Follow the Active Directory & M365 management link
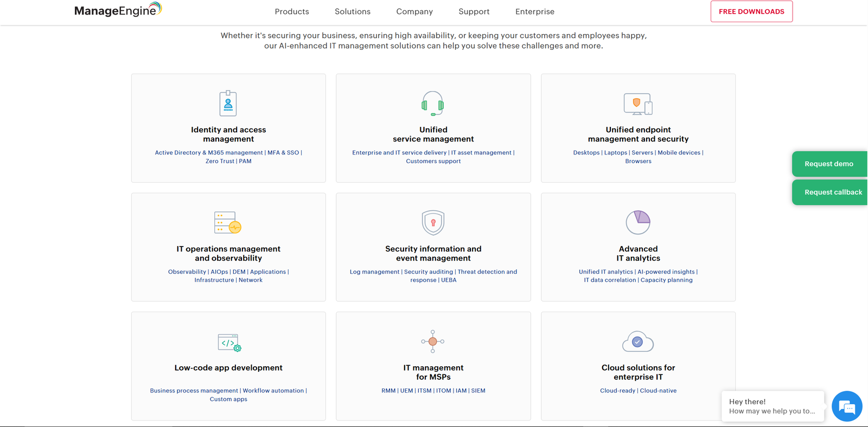Viewport: 868px width, 427px height. click(209, 153)
